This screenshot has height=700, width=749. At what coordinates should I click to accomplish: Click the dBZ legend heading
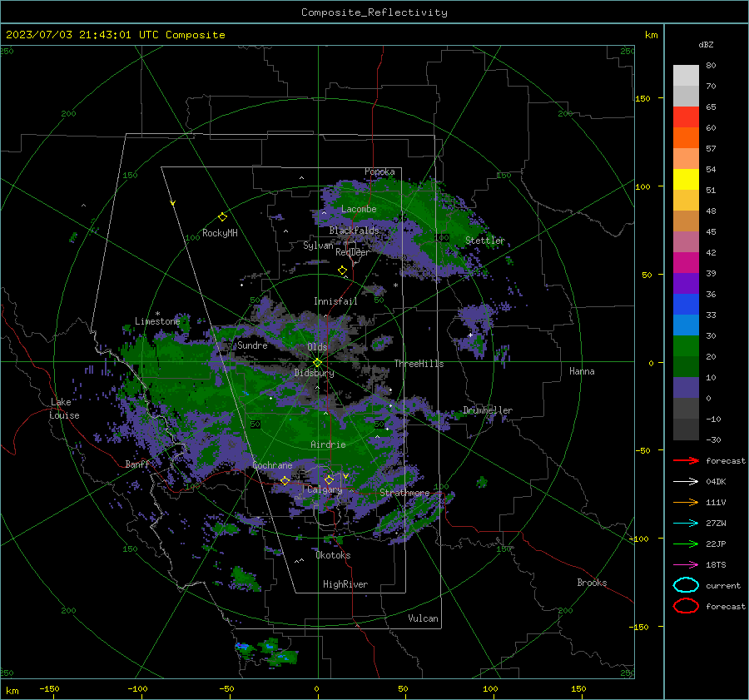point(706,44)
